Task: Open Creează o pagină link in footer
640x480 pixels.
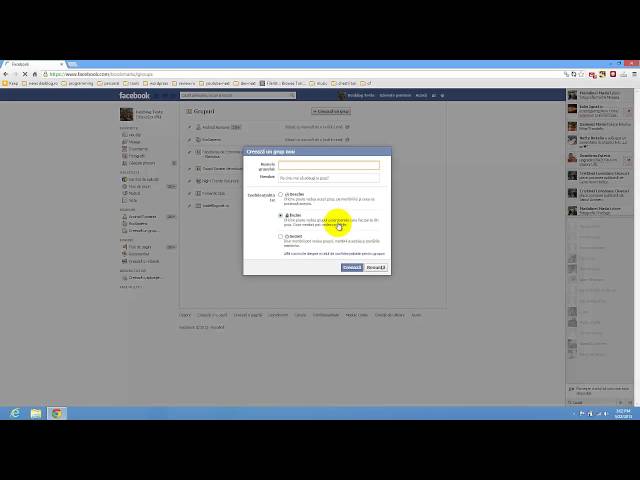Action: point(248,315)
